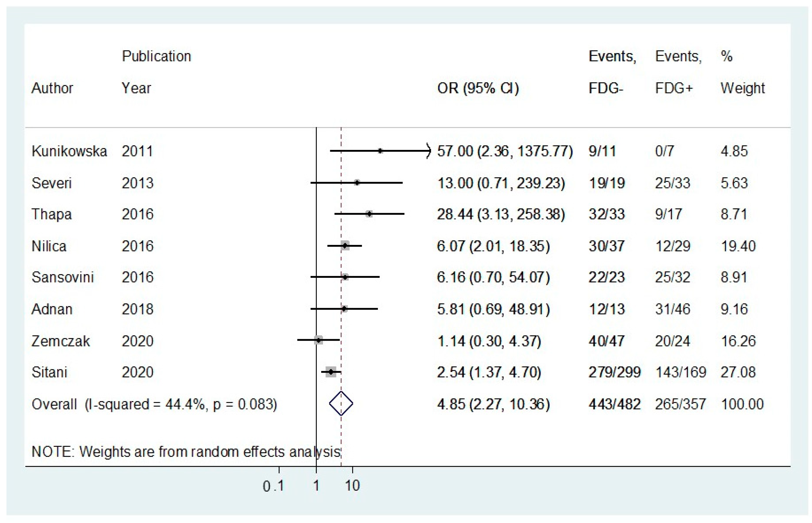Select the Kunikowska author name

69,151
